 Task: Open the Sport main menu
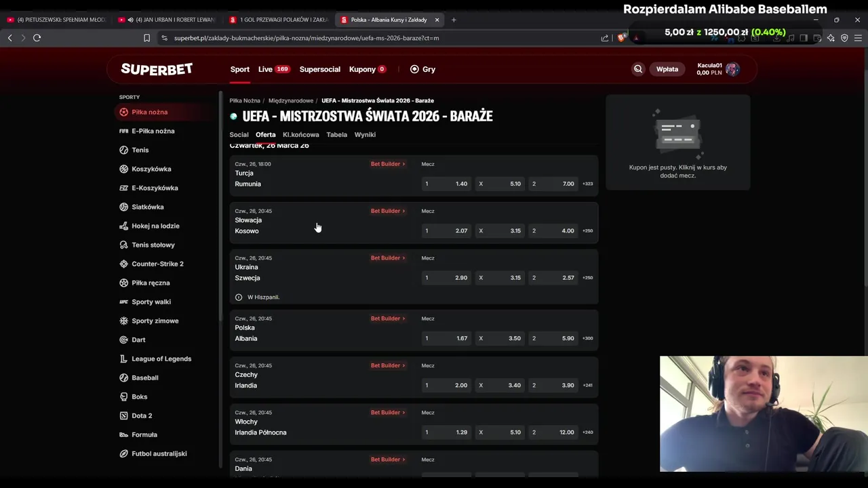[239, 69]
